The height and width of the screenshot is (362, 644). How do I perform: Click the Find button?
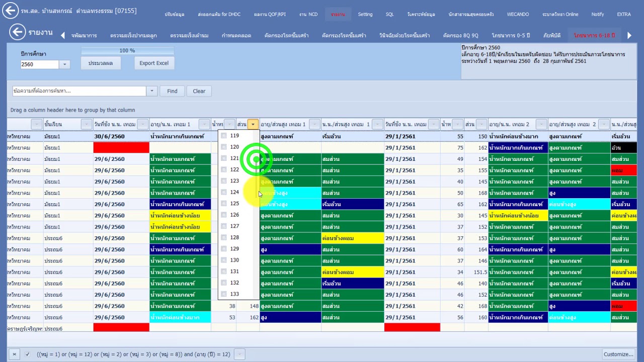tap(172, 91)
